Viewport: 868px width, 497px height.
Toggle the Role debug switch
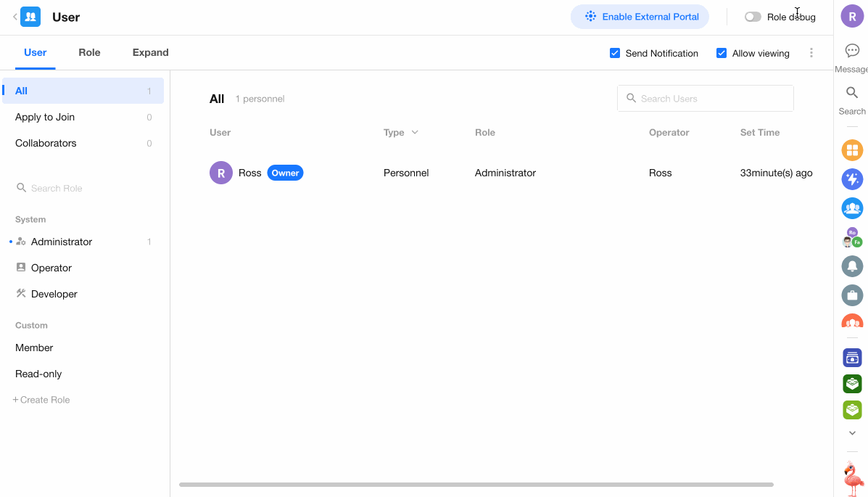pyautogui.click(x=753, y=17)
